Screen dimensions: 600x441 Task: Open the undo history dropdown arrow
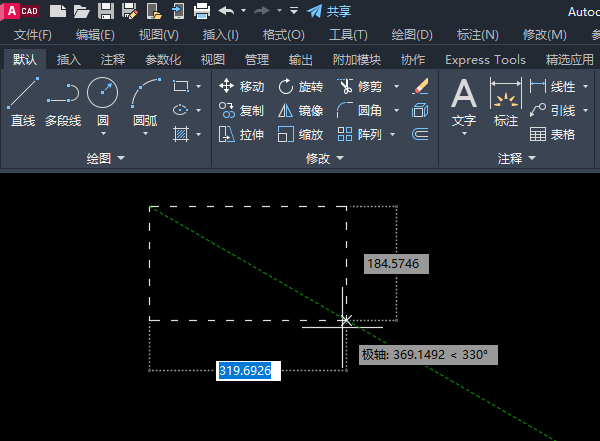[243, 11]
